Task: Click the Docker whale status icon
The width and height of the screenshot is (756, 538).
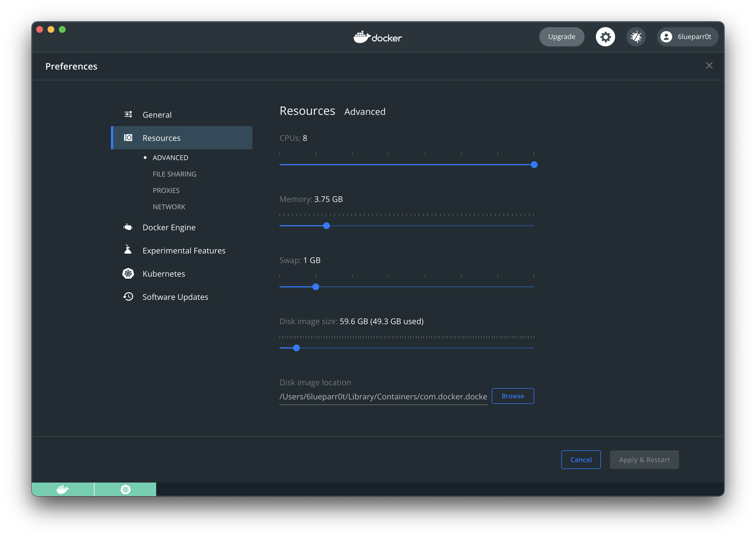Action: (63, 489)
